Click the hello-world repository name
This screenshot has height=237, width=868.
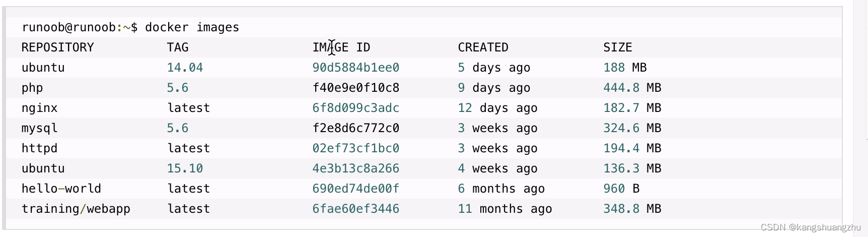click(61, 189)
